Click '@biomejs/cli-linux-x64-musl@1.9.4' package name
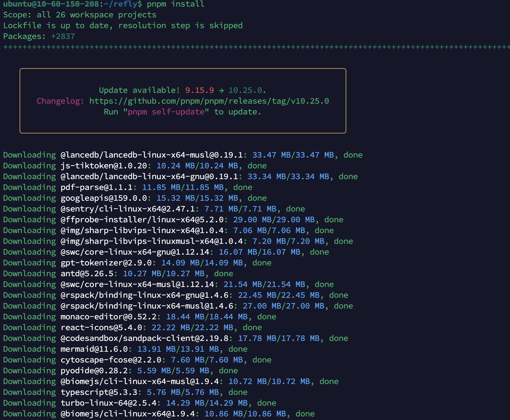This screenshot has width=510, height=420. point(140,382)
